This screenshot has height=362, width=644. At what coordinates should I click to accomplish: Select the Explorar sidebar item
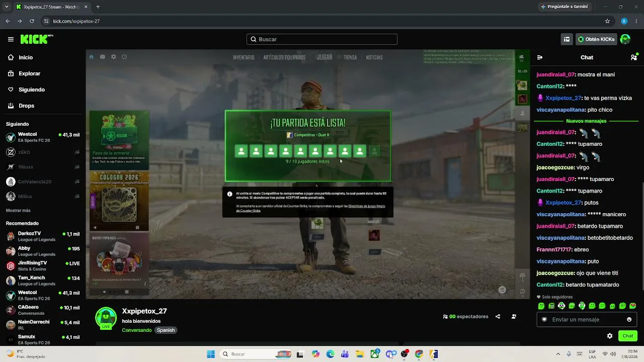click(x=29, y=73)
